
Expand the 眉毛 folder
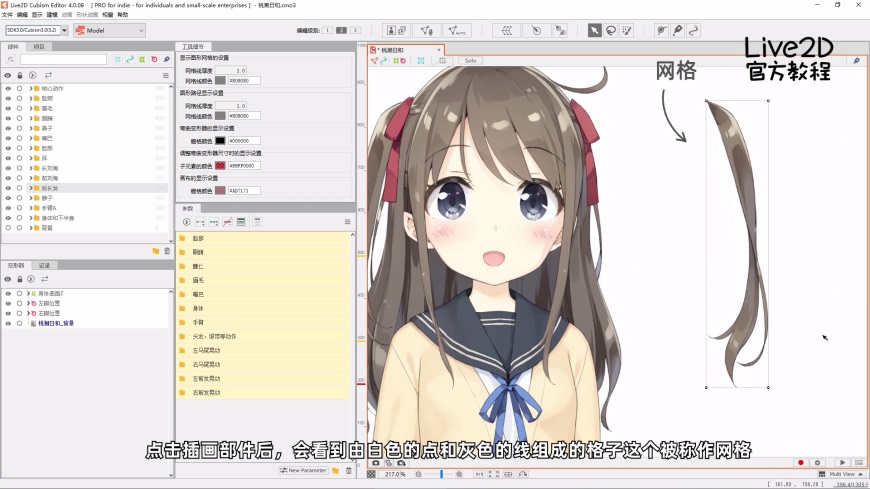pos(31,108)
